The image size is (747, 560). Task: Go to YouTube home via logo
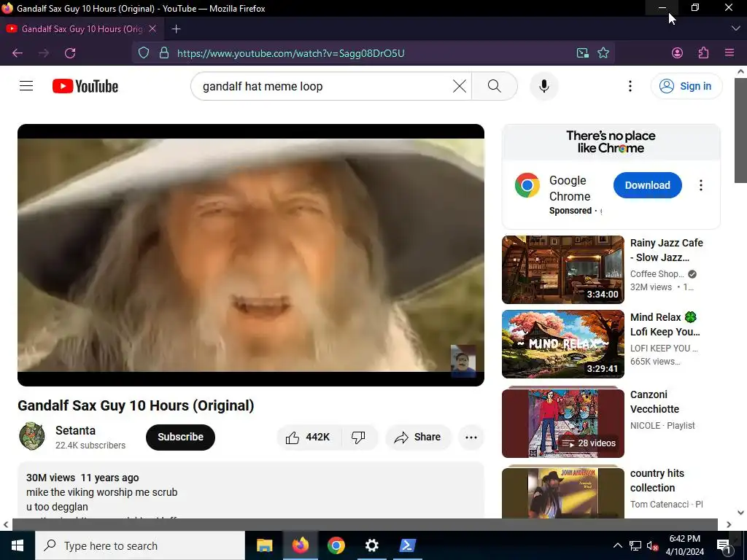point(85,86)
